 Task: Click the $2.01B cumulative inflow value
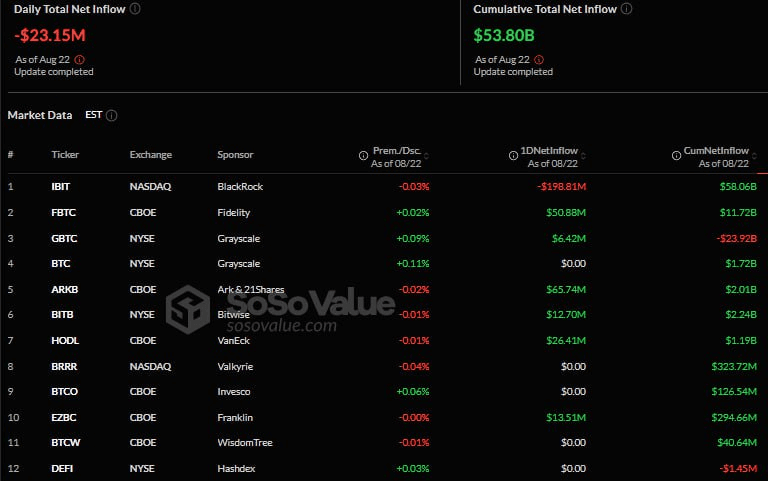[x=741, y=289]
